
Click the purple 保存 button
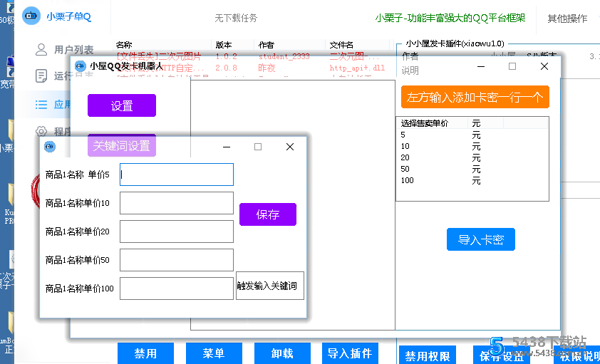click(x=268, y=214)
